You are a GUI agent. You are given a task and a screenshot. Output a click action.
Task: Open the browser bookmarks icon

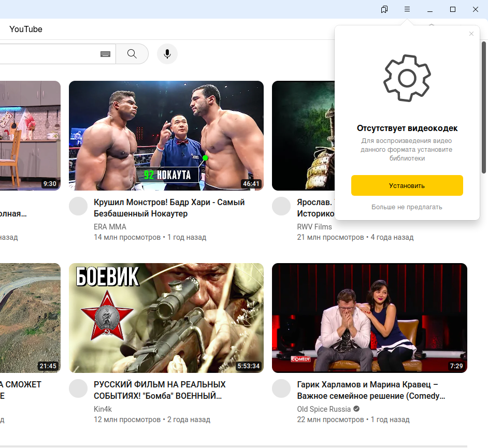pyautogui.click(x=384, y=9)
